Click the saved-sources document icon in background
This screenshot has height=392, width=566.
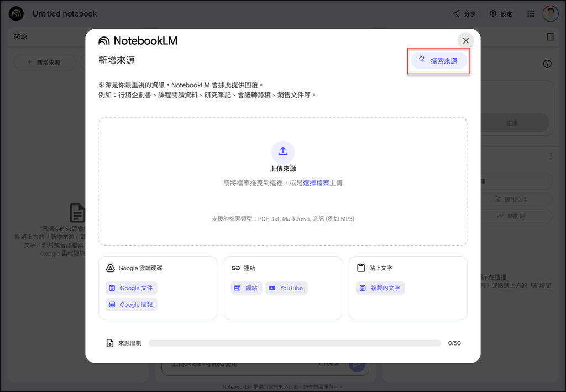(x=77, y=213)
